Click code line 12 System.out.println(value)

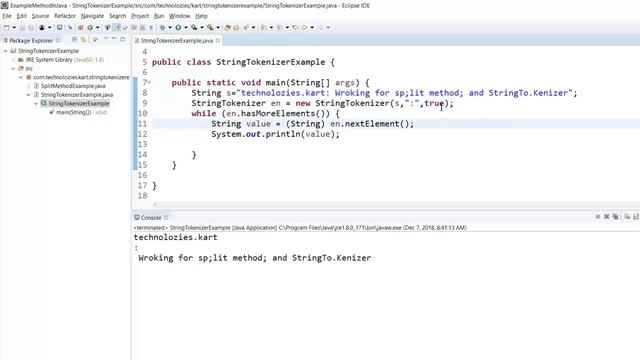(x=275, y=134)
